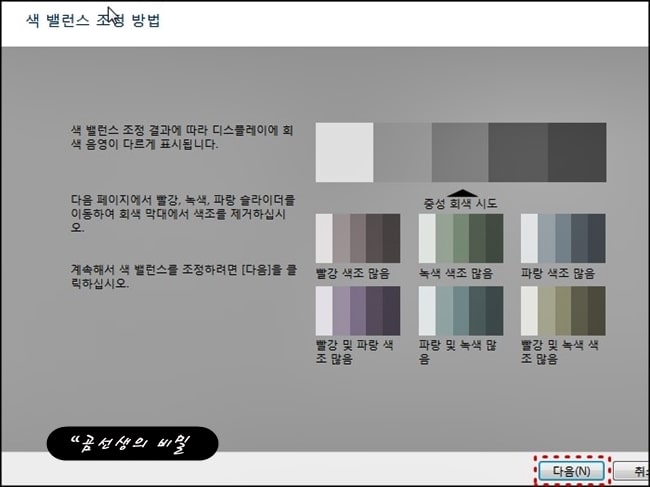Click the 녹색 색조 많음 caption
The width and height of the screenshot is (650, 487).
tap(456, 274)
